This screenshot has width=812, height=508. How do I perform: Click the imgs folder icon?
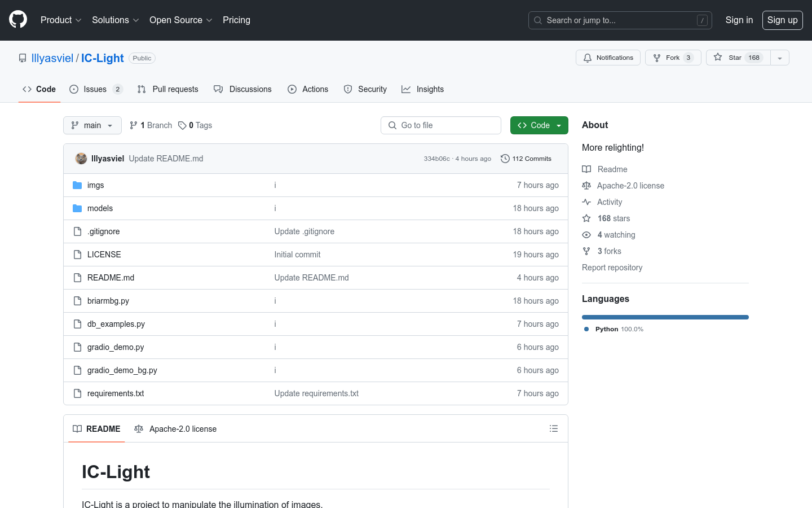click(77, 185)
